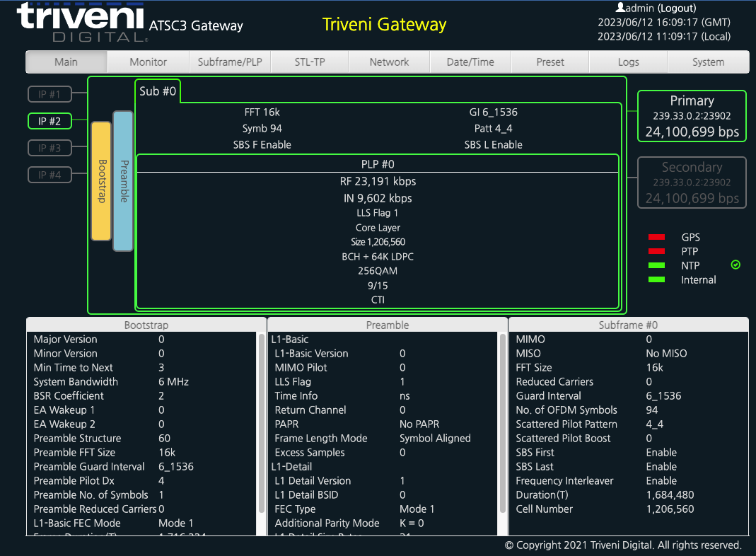
Task: Click the Preamble Structure row
Action: pos(143,439)
